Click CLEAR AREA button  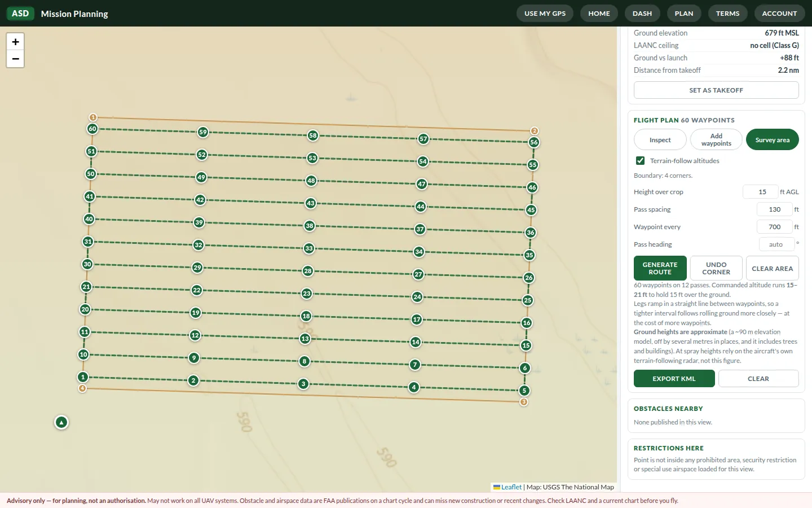(773, 268)
